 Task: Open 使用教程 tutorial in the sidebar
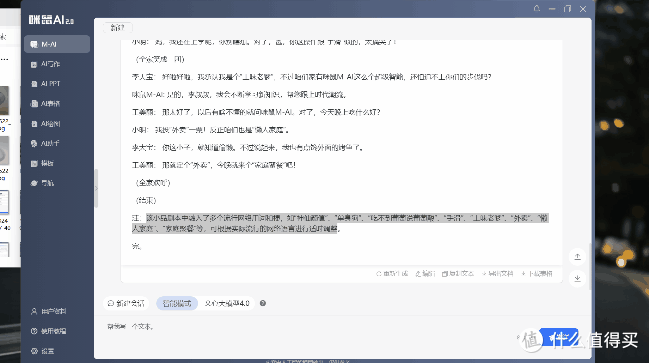point(49,331)
